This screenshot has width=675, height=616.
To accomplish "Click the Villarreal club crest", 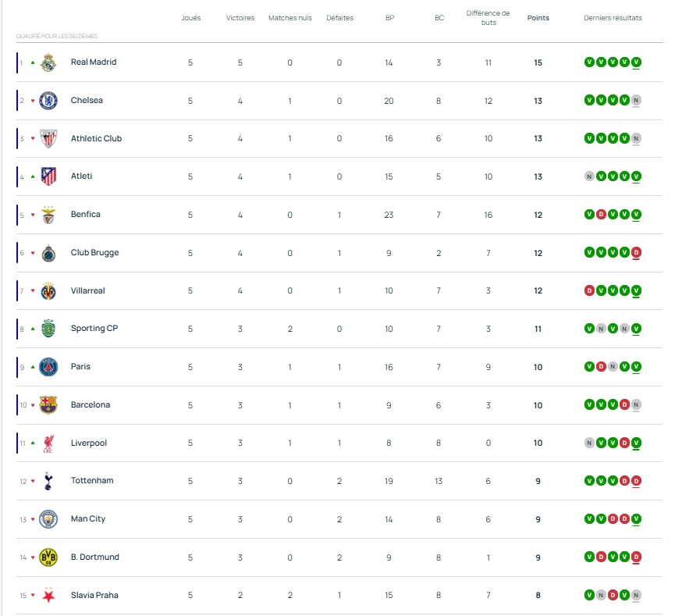I will (48, 290).
